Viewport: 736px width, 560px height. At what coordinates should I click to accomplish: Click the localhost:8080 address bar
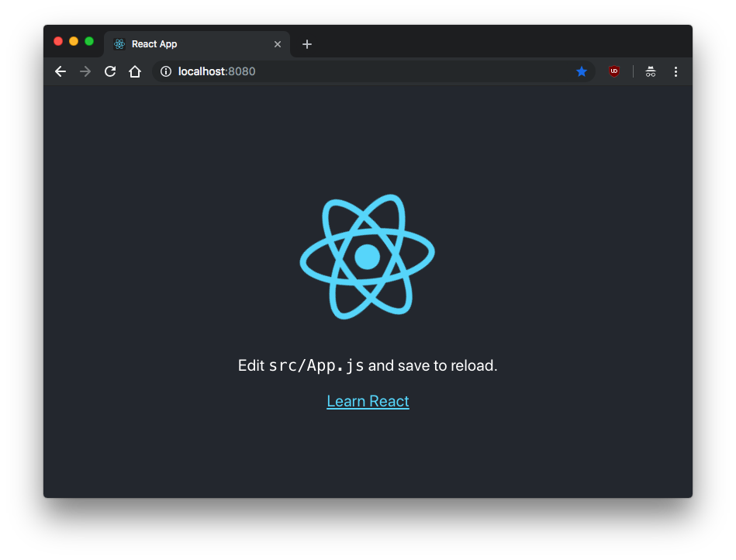374,71
